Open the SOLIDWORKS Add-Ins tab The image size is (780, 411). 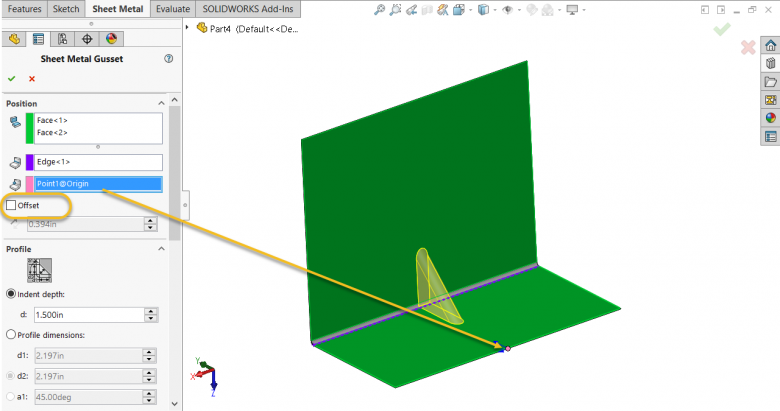[x=248, y=9]
